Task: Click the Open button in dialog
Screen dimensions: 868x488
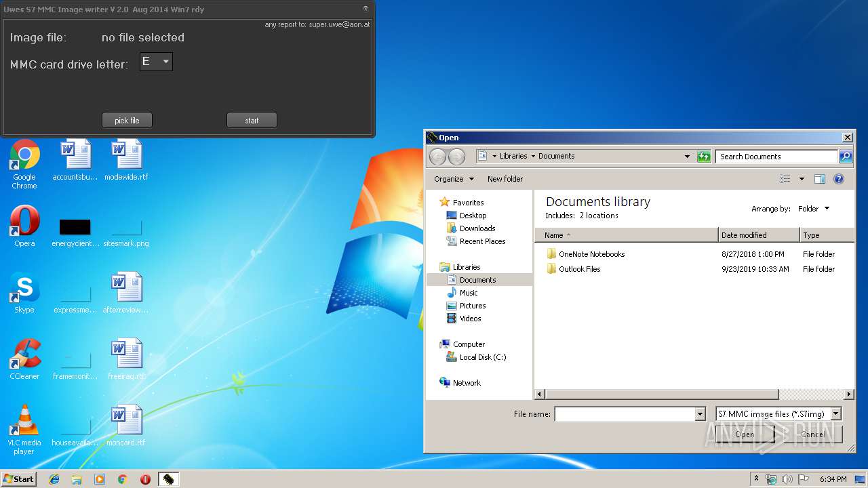Action: tap(745, 434)
